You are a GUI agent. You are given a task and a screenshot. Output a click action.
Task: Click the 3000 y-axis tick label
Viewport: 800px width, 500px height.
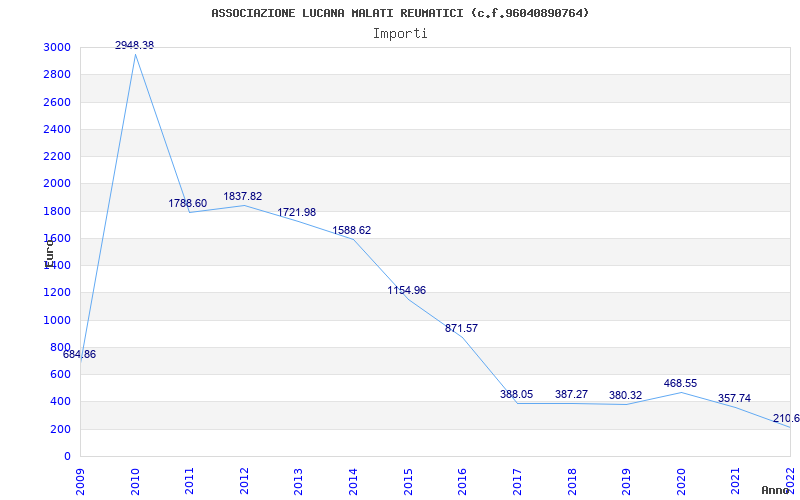pos(57,47)
